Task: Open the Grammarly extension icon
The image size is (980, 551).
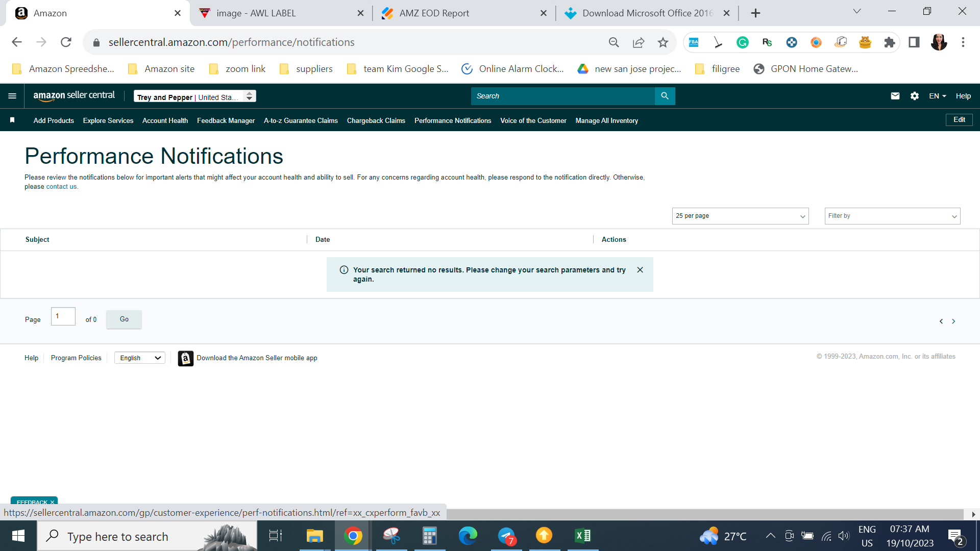Action: pos(743,42)
